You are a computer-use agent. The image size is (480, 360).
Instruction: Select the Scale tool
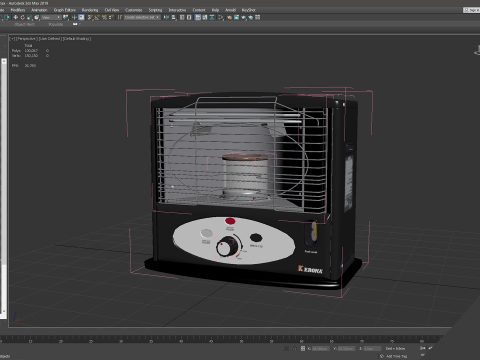point(30,17)
